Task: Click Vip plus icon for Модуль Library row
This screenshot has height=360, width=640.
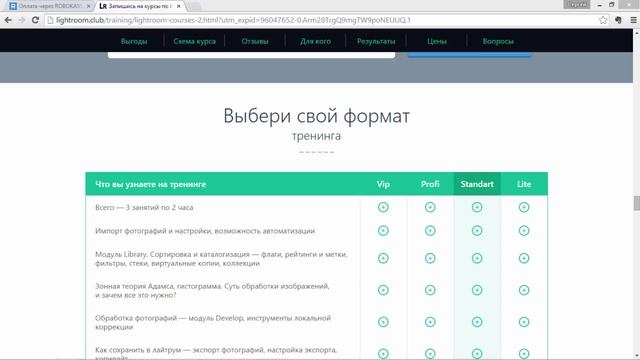Action: (x=383, y=258)
